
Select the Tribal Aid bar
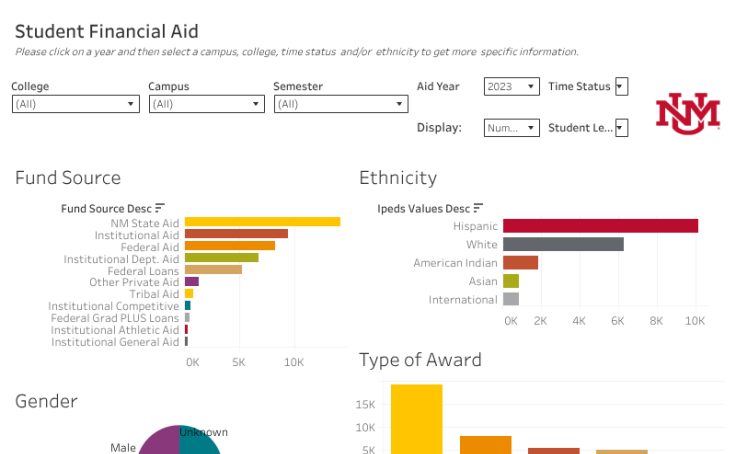(x=189, y=293)
